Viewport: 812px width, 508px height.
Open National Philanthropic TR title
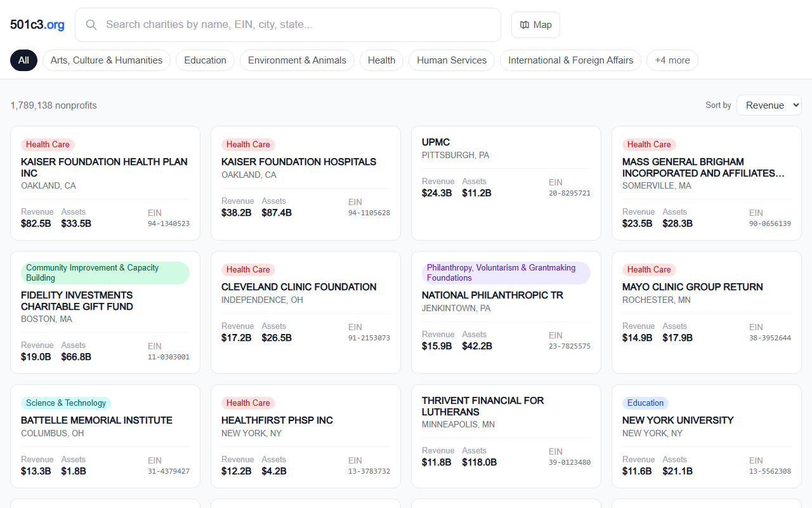[x=492, y=295]
